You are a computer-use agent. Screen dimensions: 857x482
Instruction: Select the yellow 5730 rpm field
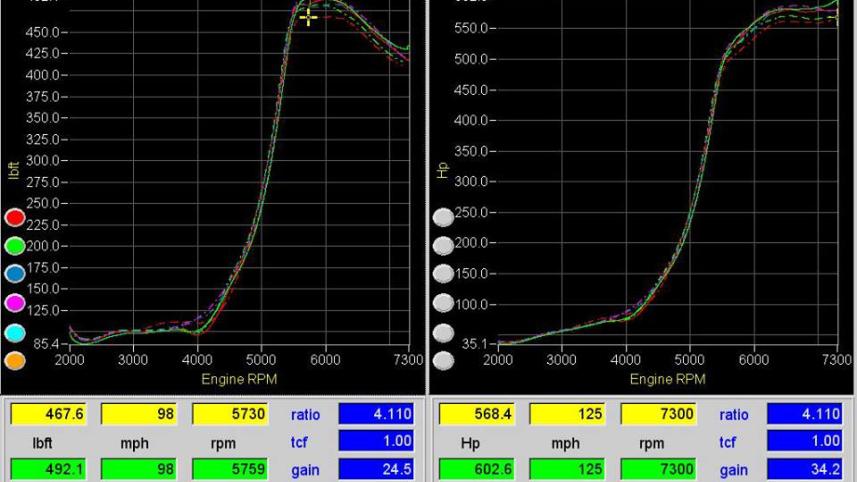click(229, 414)
